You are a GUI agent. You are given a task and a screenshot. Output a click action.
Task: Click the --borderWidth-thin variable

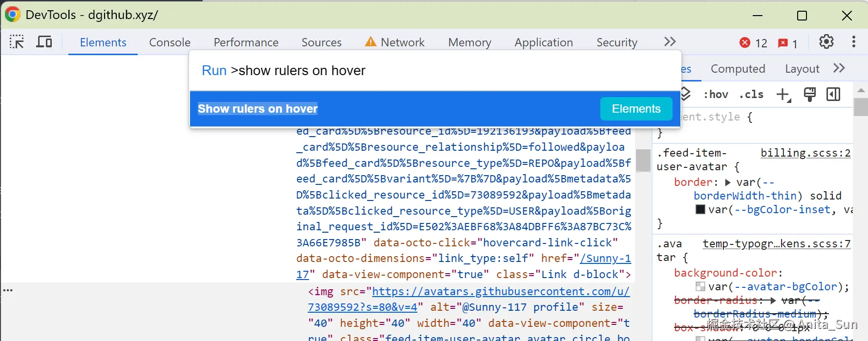tap(745, 196)
